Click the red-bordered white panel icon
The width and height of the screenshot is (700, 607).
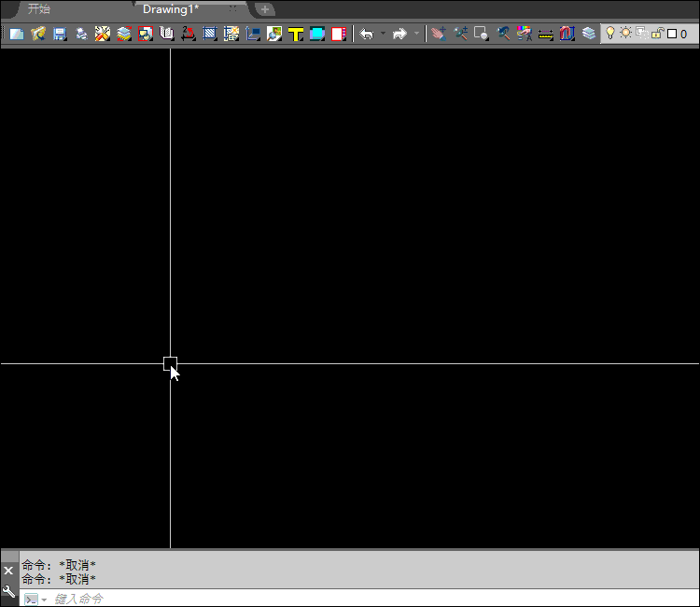click(x=339, y=34)
